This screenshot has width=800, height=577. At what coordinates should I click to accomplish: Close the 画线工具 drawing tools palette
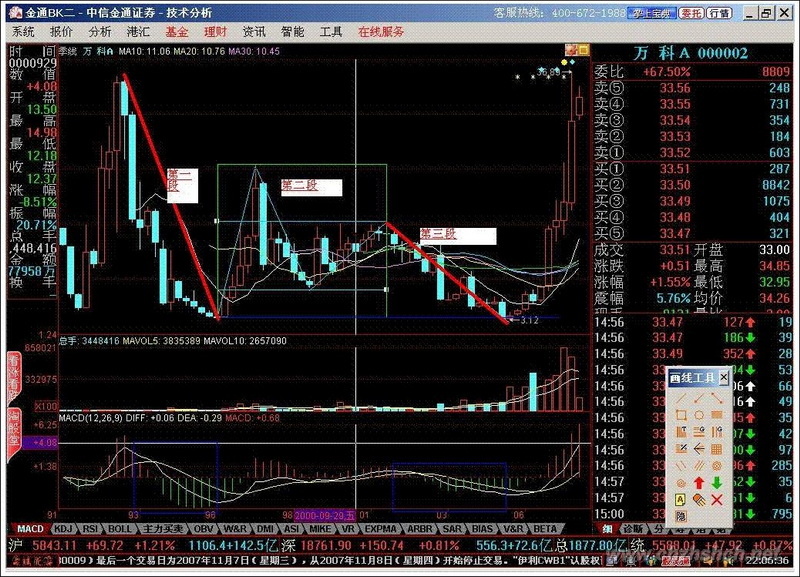click(724, 378)
